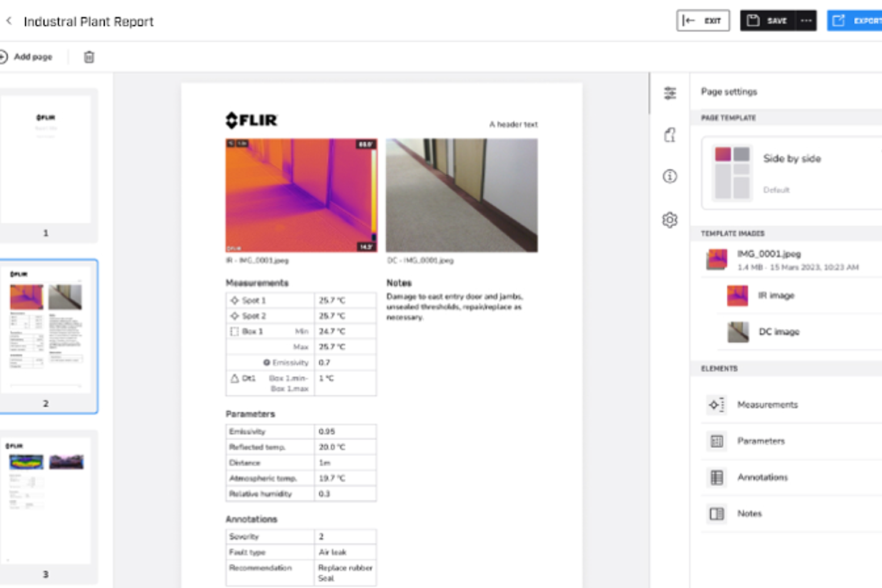Click the Exit button
Viewport: 882px width, 588px height.
click(x=703, y=21)
